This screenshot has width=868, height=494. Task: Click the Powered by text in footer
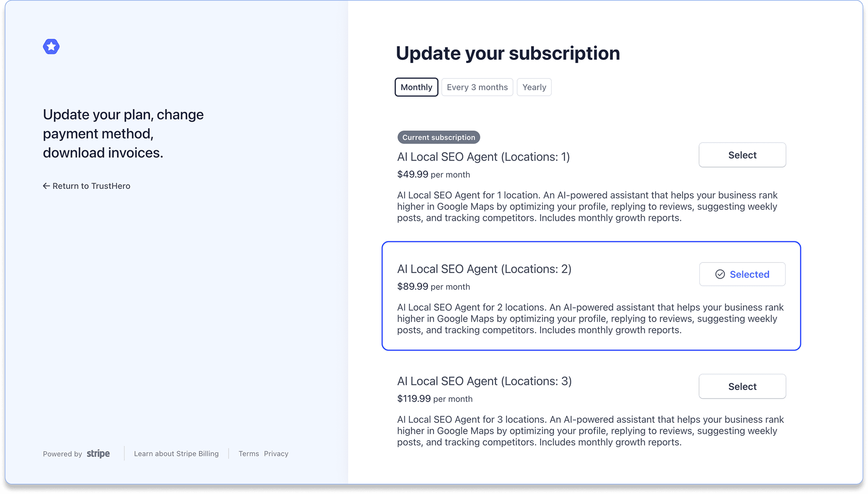[62, 454]
